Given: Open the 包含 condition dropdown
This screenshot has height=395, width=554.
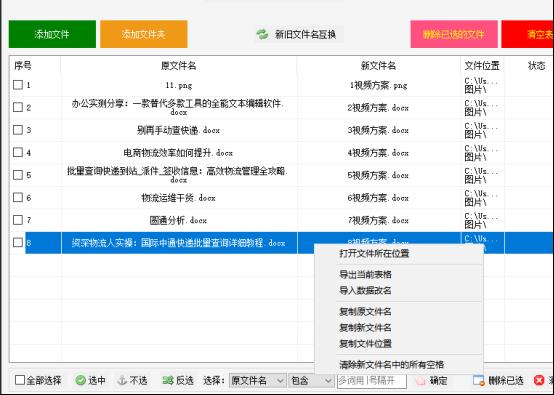Looking at the screenshot, I should point(311,381).
